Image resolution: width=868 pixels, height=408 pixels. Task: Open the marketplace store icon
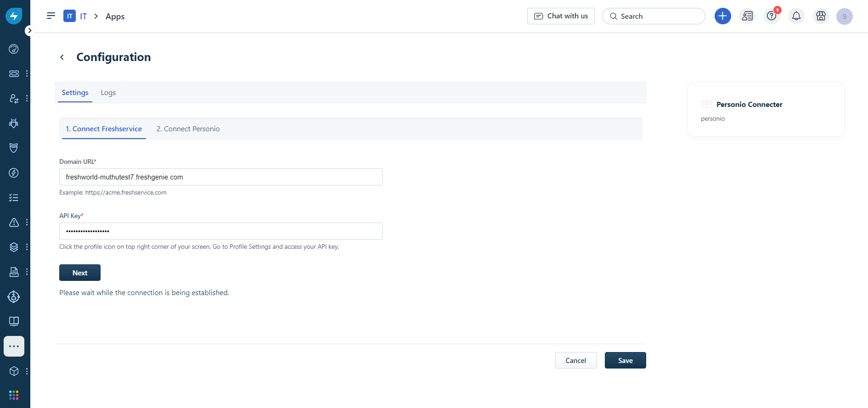coord(821,16)
